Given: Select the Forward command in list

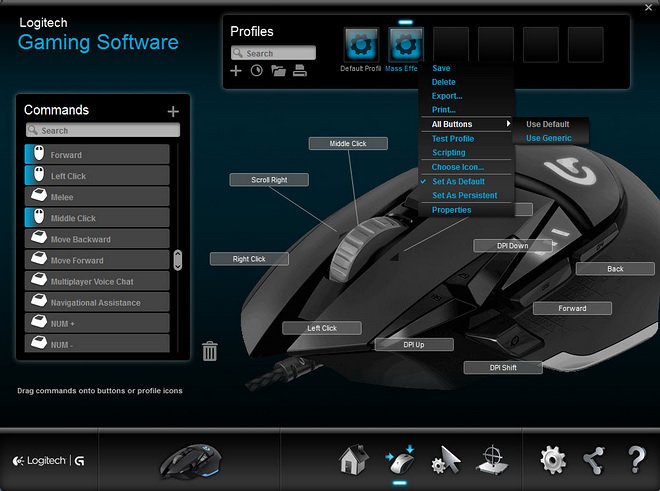Looking at the screenshot, I should coord(97,155).
